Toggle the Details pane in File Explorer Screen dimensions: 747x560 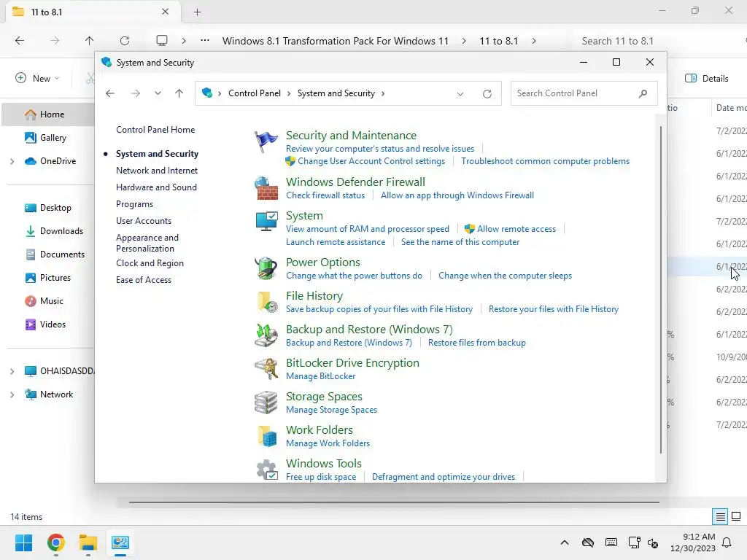(706, 78)
